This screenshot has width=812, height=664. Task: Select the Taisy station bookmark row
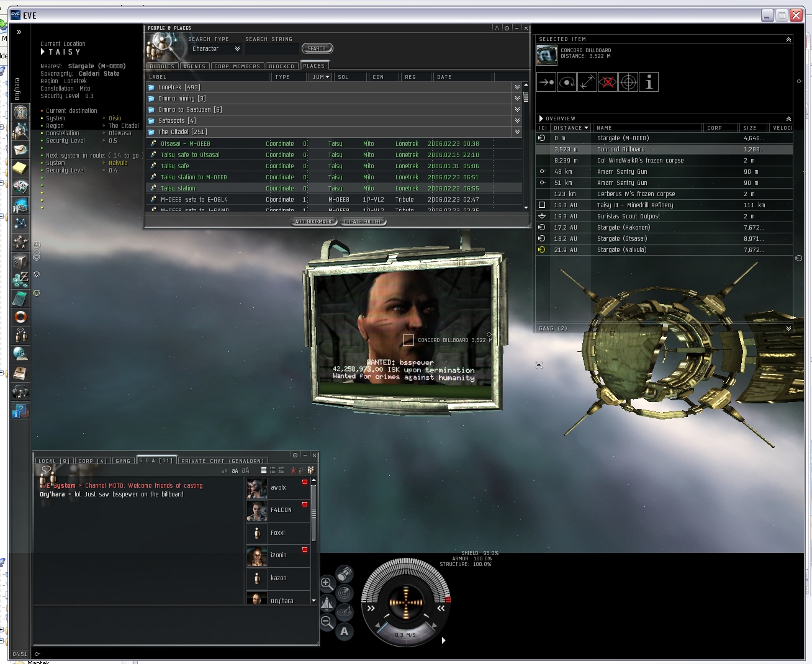point(335,189)
